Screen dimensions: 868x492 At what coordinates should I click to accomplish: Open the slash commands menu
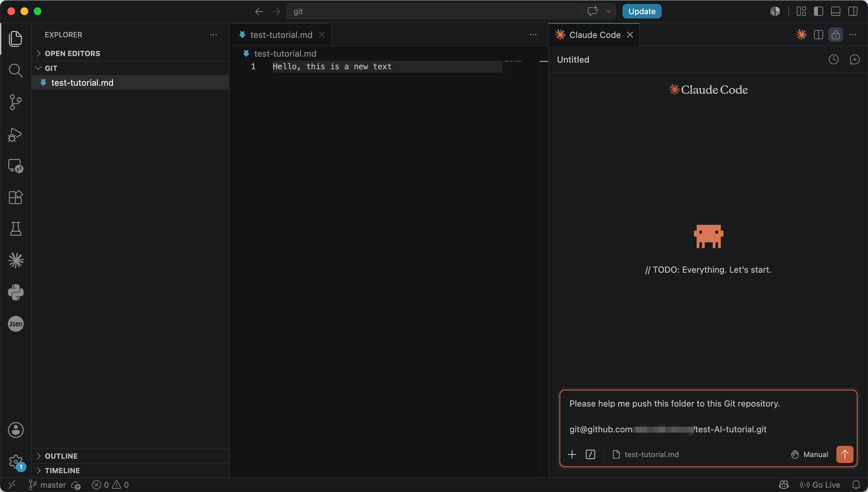[590, 454]
